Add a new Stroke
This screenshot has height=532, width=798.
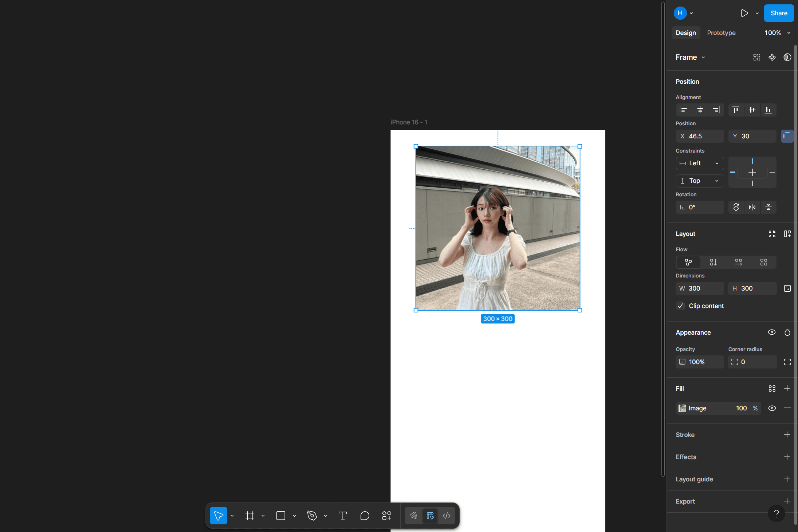tap(787, 435)
